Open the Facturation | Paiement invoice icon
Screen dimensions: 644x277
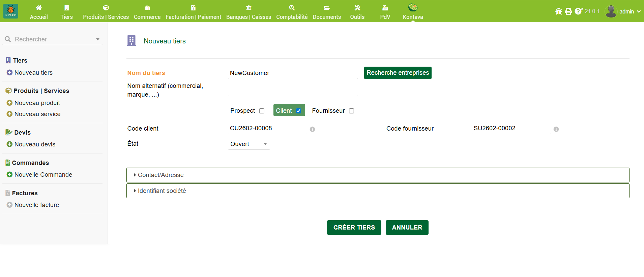(193, 8)
